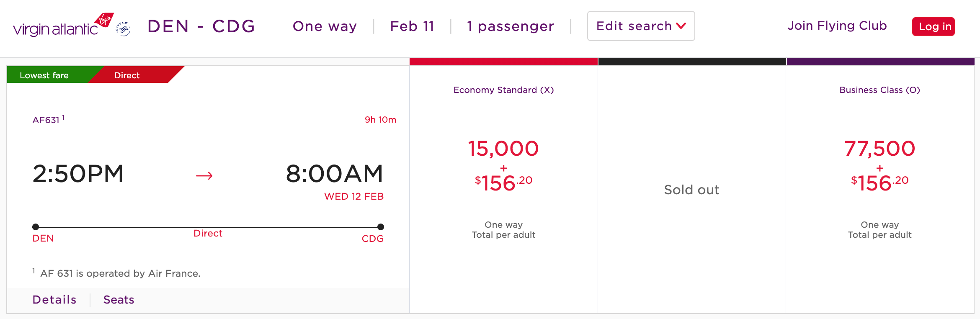The image size is (980, 319).
Task: Click the Feb 11 date in header
Action: pyautogui.click(x=412, y=26)
